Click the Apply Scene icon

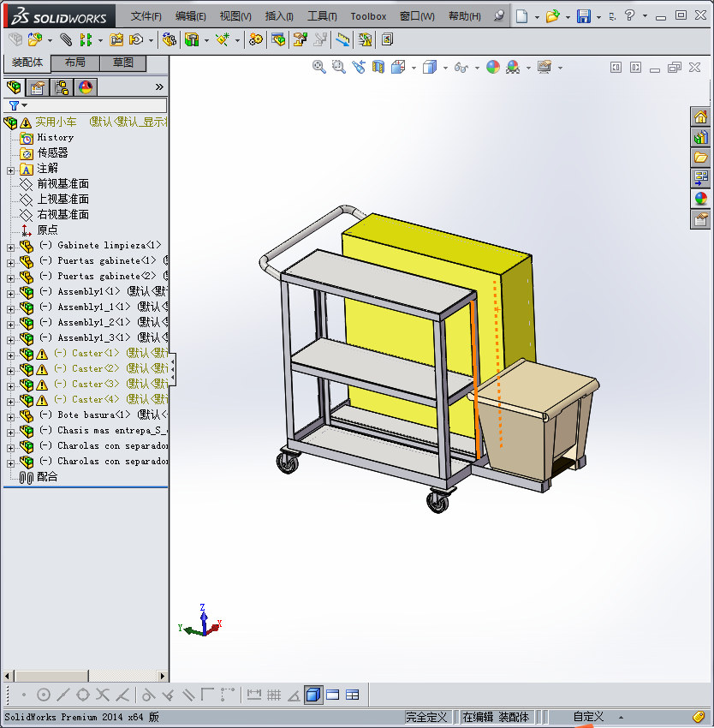513,68
